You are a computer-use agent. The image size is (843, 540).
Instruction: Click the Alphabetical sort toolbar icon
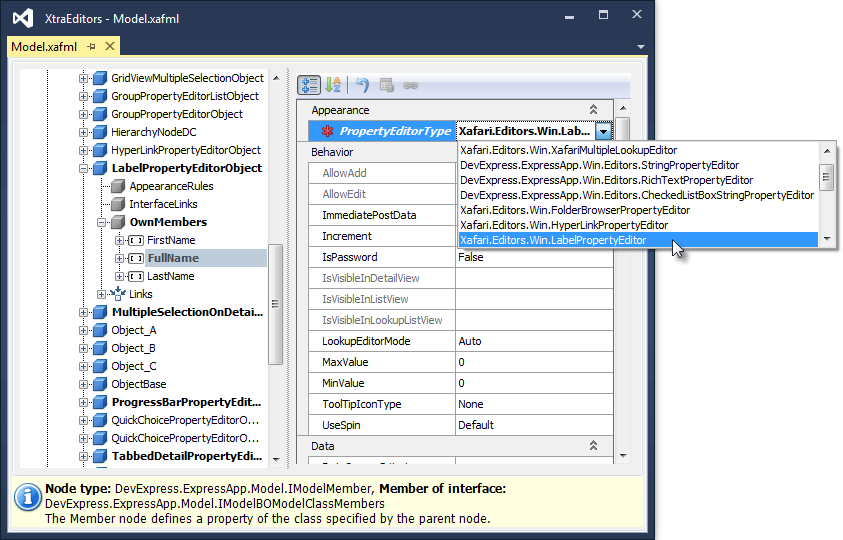pyautogui.click(x=333, y=85)
